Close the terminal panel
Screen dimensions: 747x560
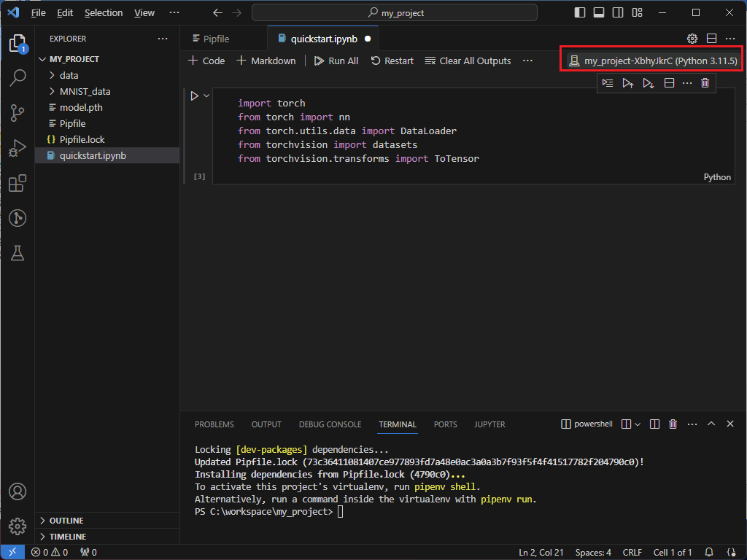(729, 424)
